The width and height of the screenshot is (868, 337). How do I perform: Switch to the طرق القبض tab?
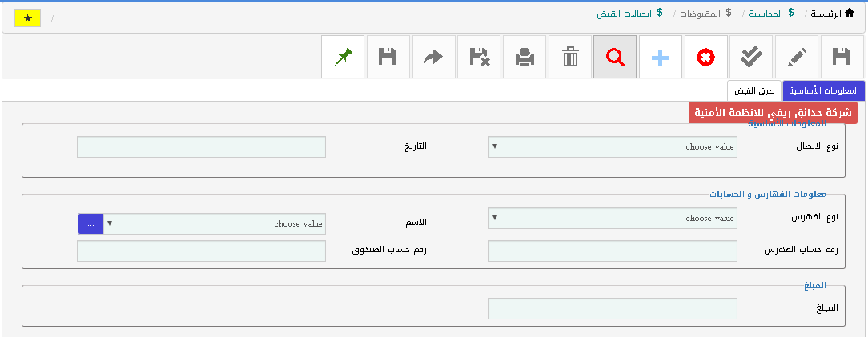754,91
